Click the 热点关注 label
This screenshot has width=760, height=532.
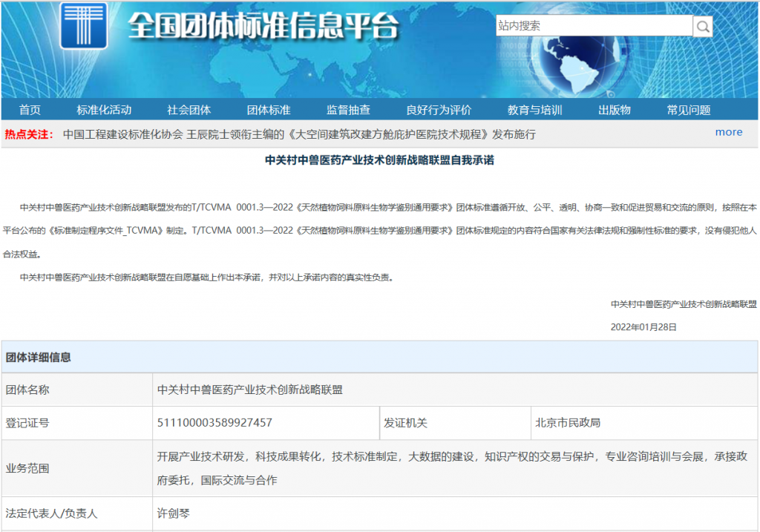(x=29, y=134)
